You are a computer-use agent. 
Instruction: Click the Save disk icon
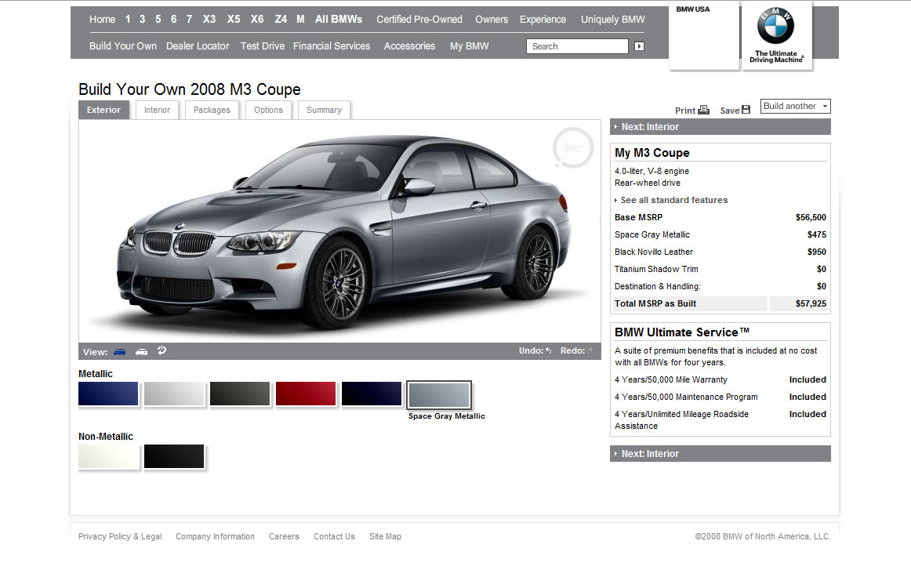pyautogui.click(x=746, y=110)
